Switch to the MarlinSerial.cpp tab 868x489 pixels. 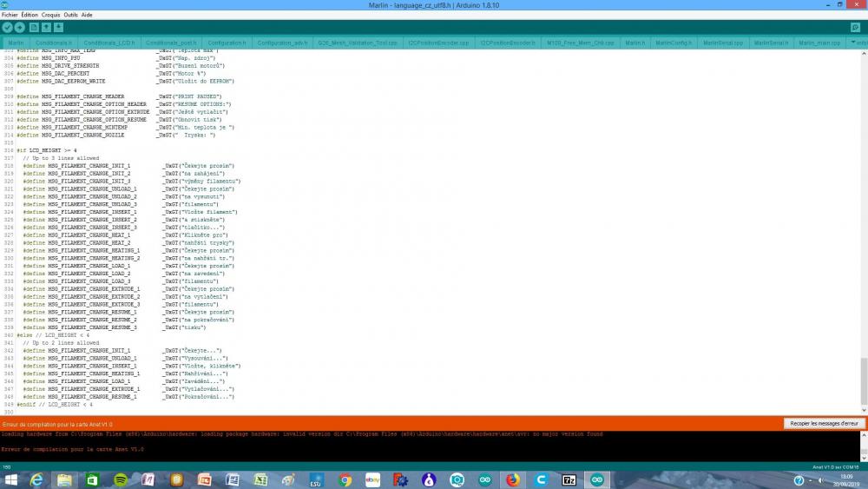click(723, 43)
